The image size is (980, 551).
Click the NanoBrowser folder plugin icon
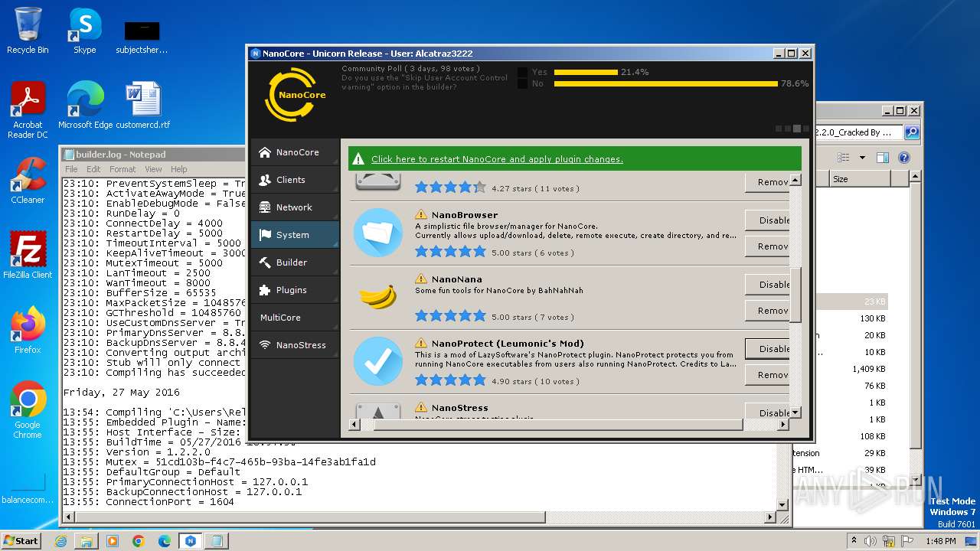coord(378,233)
